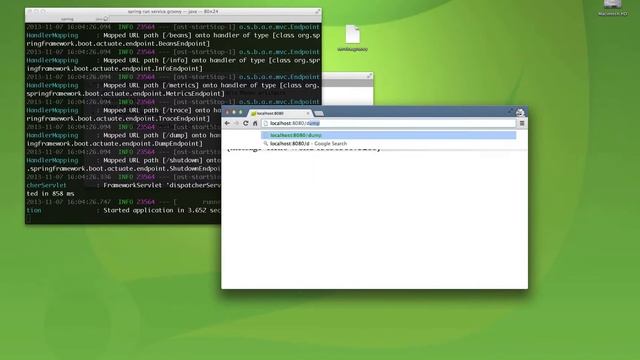Enter fullscreen in the terminal window
The image size is (640, 360).
(x=317, y=12)
